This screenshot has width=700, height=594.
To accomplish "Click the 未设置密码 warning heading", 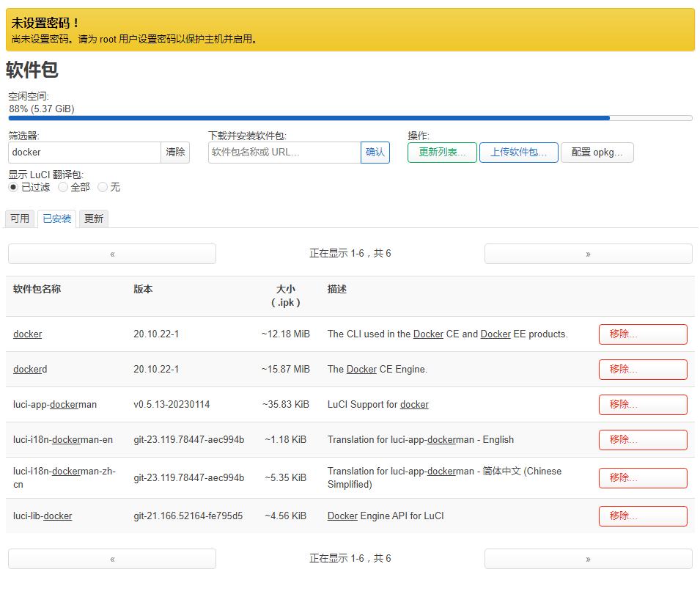I will click(x=45, y=23).
